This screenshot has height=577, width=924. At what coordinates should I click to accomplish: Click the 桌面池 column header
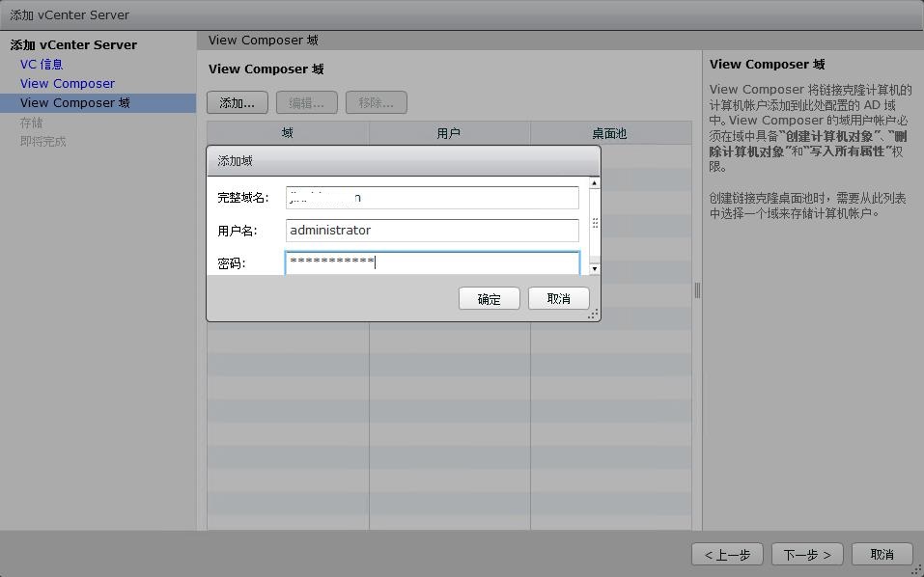tap(608, 132)
